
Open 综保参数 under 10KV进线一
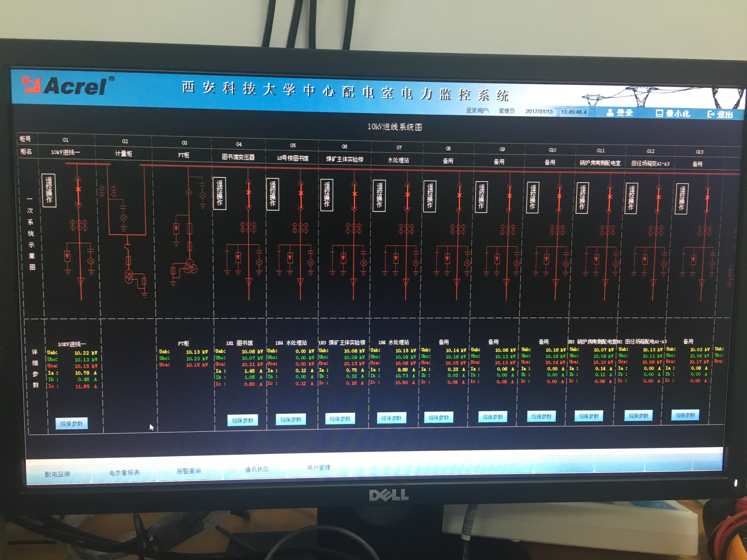point(71,424)
